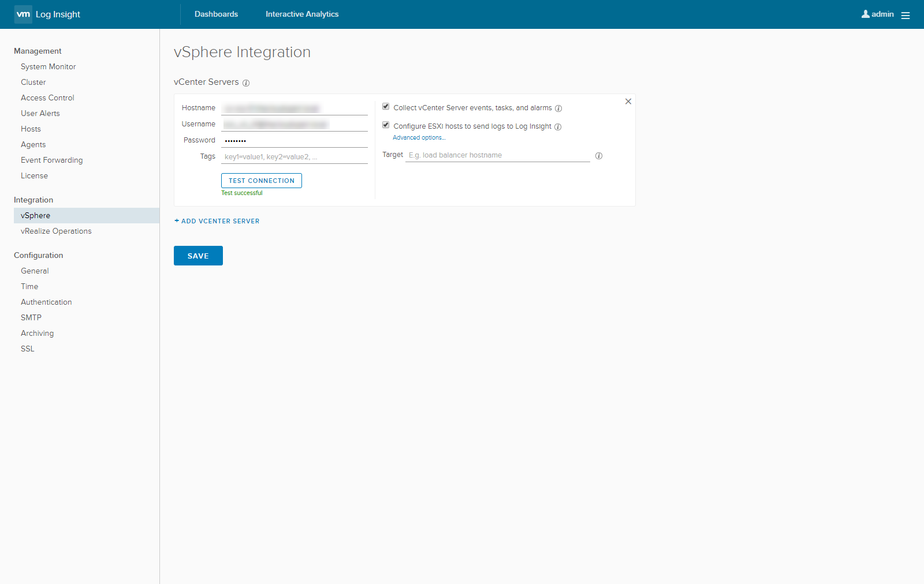
Task: Click info icon next to vCenter Servers
Action: point(246,83)
